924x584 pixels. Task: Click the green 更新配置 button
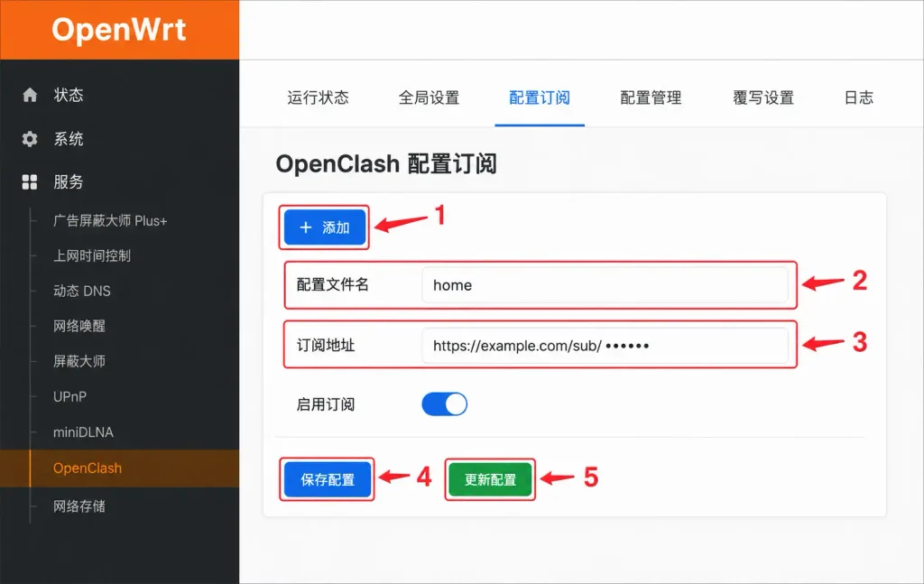click(490, 479)
